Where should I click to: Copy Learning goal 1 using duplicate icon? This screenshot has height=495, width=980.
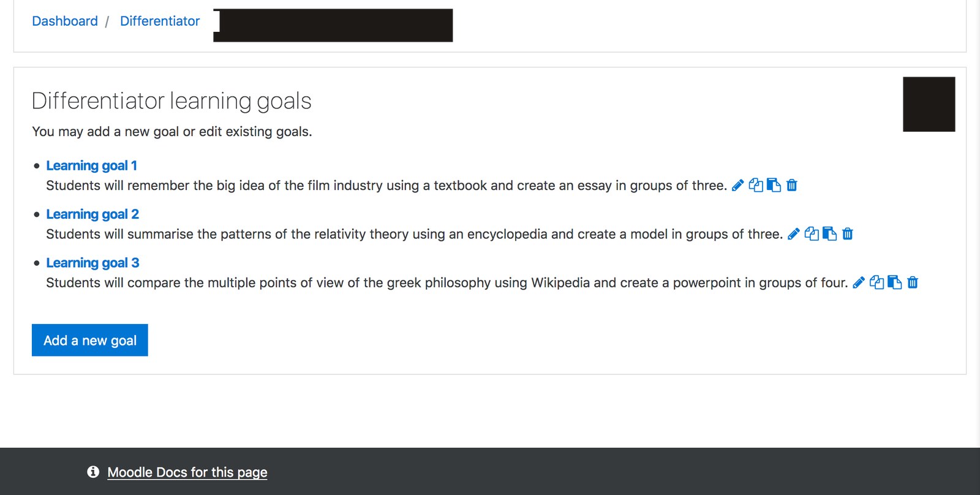[x=756, y=185]
